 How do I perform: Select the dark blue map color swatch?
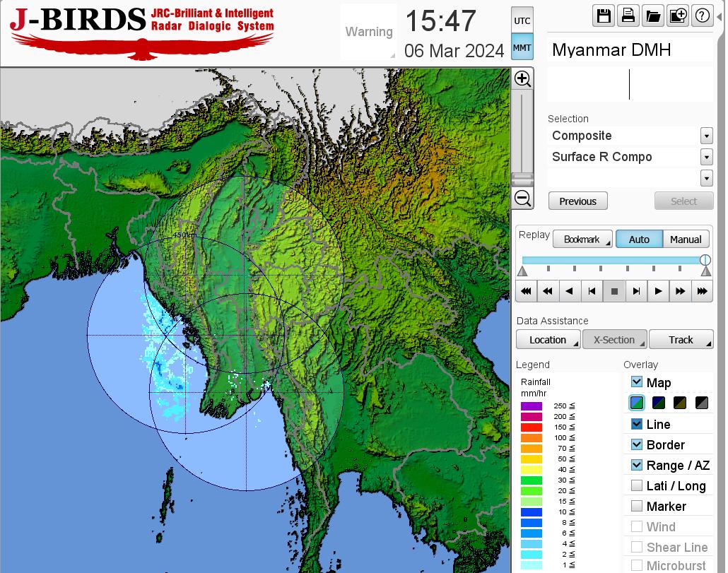659,403
